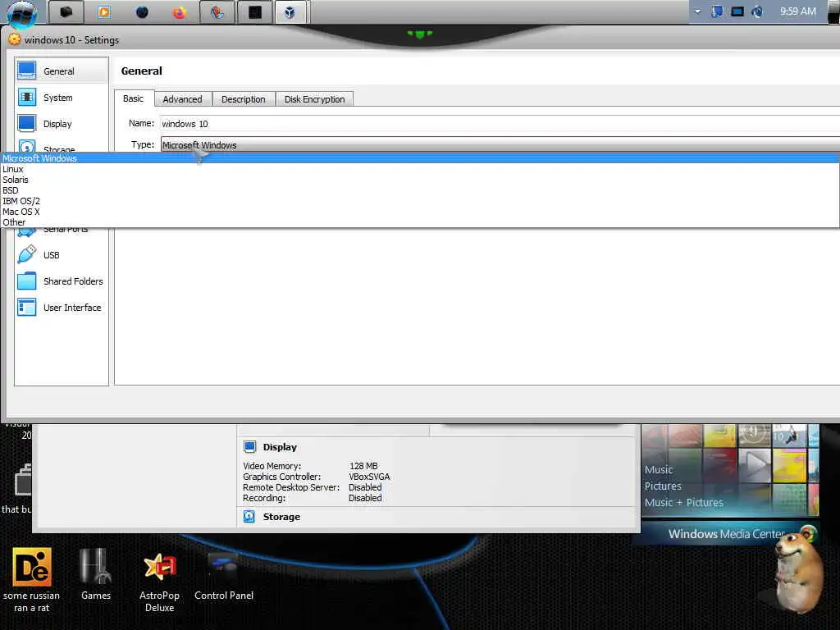Screen dimensions: 840x630
Task: Switch to the Disk Encryption tab
Action: 314,99
